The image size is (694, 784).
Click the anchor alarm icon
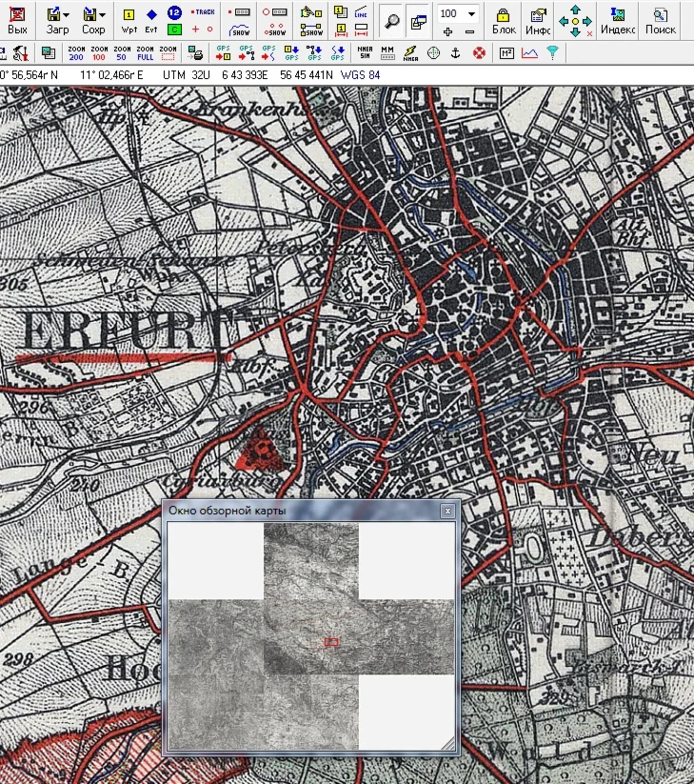pyautogui.click(x=456, y=52)
